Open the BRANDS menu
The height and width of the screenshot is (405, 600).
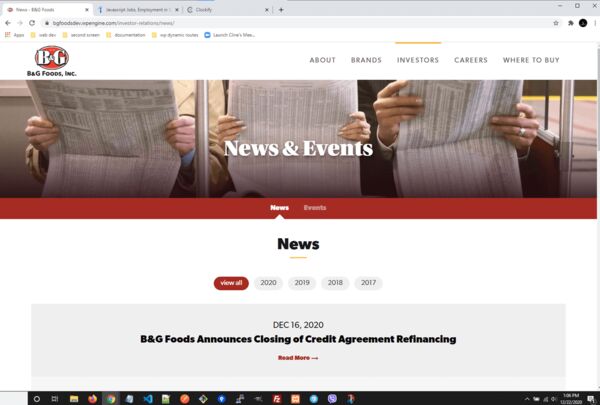366,60
